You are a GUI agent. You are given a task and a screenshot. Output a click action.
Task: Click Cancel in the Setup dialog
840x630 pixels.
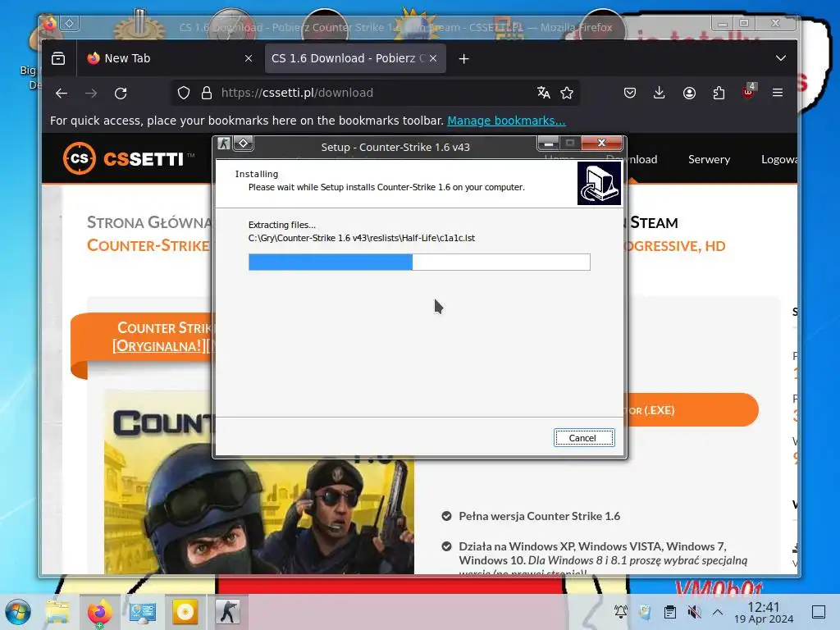pyautogui.click(x=584, y=438)
